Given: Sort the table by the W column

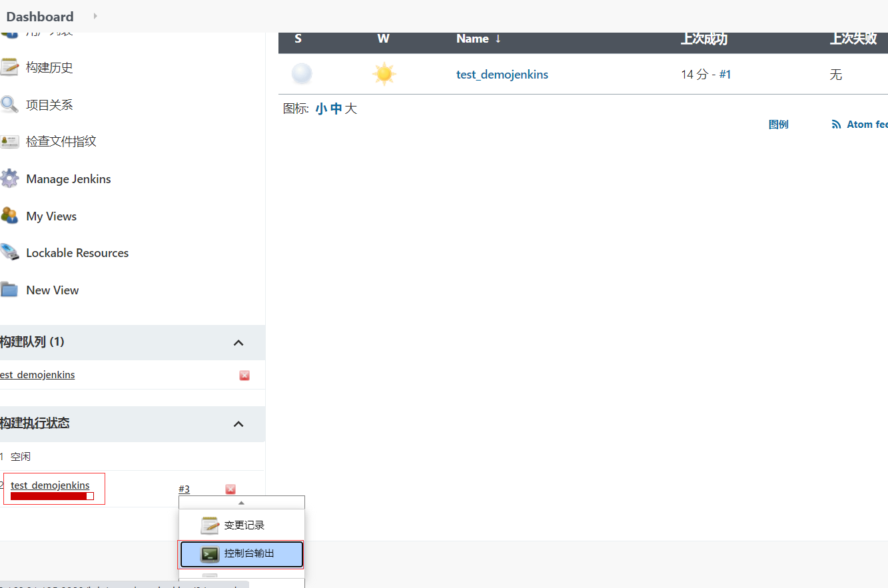Looking at the screenshot, I should coord(383,39).
